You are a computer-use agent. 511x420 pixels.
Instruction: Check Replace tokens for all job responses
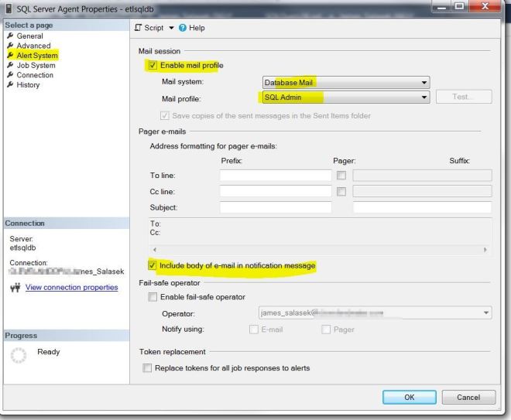(x=148, y=368)
